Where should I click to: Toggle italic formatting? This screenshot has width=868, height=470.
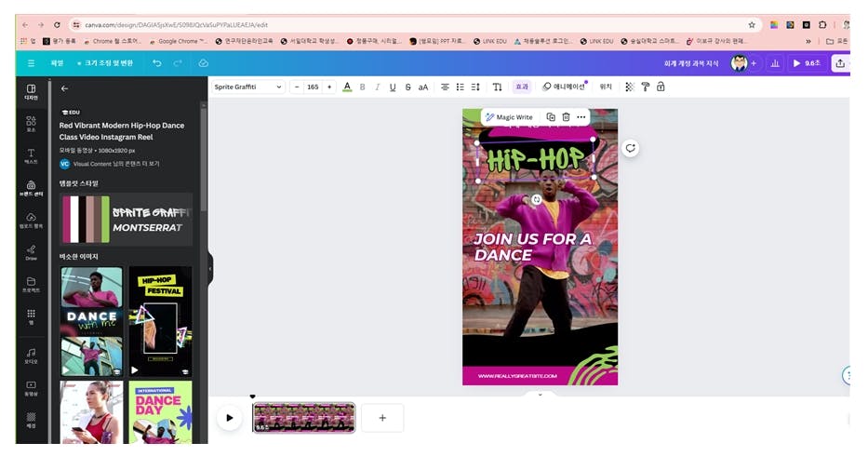pos(378,87)
